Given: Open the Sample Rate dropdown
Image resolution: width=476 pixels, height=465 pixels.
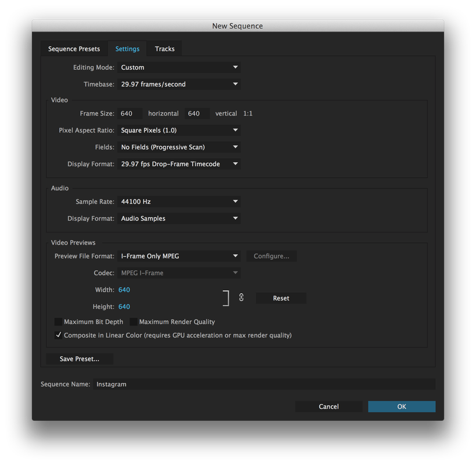Looking at the screenshot, I should pyautogui.click(x=179, y=202).
